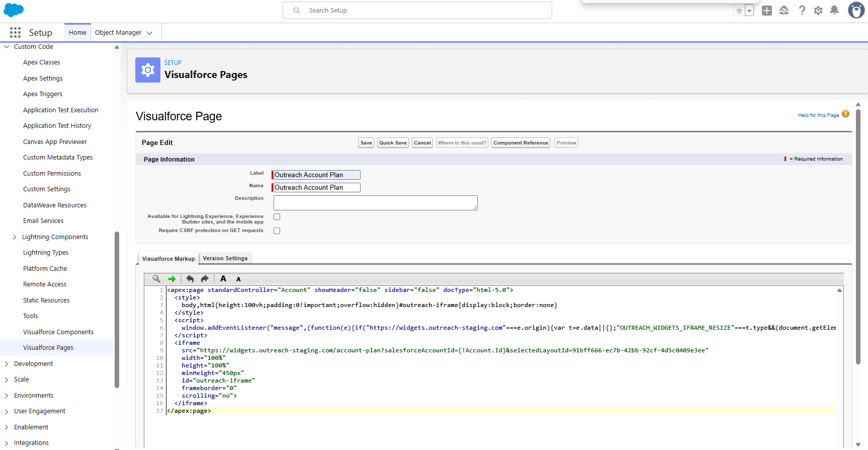Image resolution: width=868 pixels, height=450 pixels.
Task: Decrease editor font size with small A
Action: 238,279
